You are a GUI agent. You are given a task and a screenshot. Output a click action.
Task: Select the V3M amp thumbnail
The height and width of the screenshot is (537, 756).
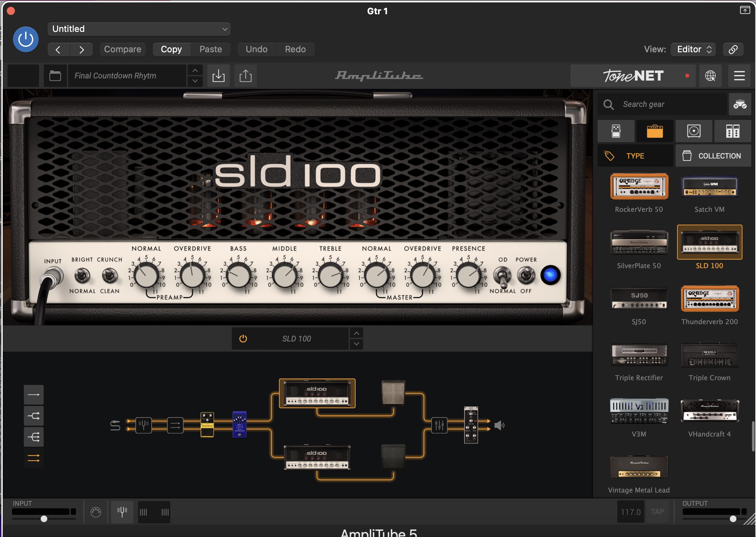pyautogui.click(x=639, y=411)
